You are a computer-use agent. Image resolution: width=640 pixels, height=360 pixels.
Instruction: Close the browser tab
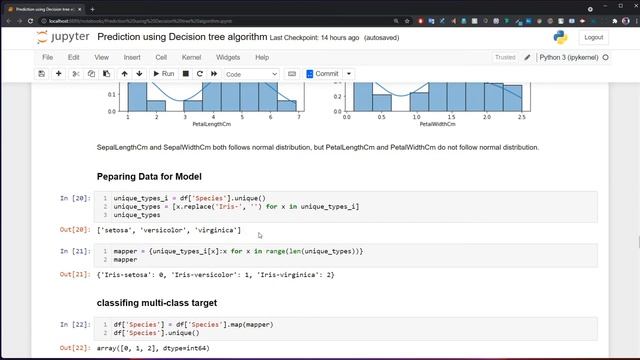tap(80, 9)
